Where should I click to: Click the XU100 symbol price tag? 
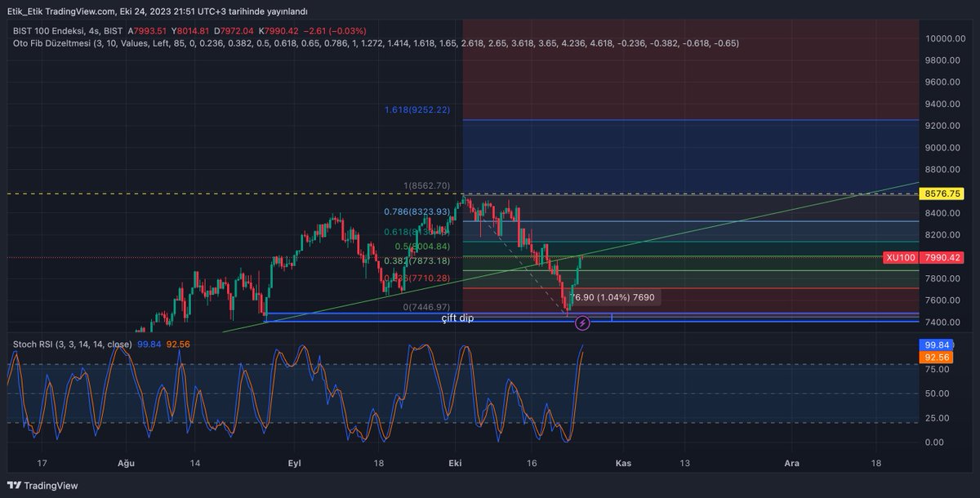900,257
